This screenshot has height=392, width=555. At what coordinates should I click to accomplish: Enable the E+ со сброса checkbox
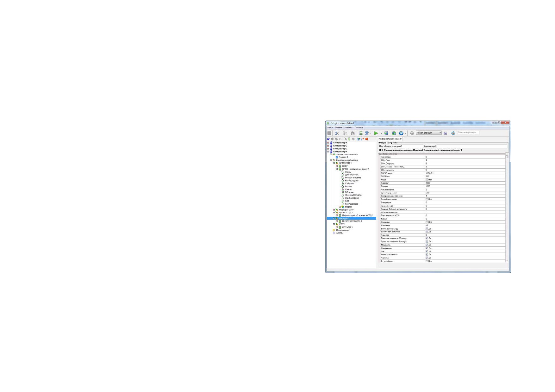[x=427, y=261]
